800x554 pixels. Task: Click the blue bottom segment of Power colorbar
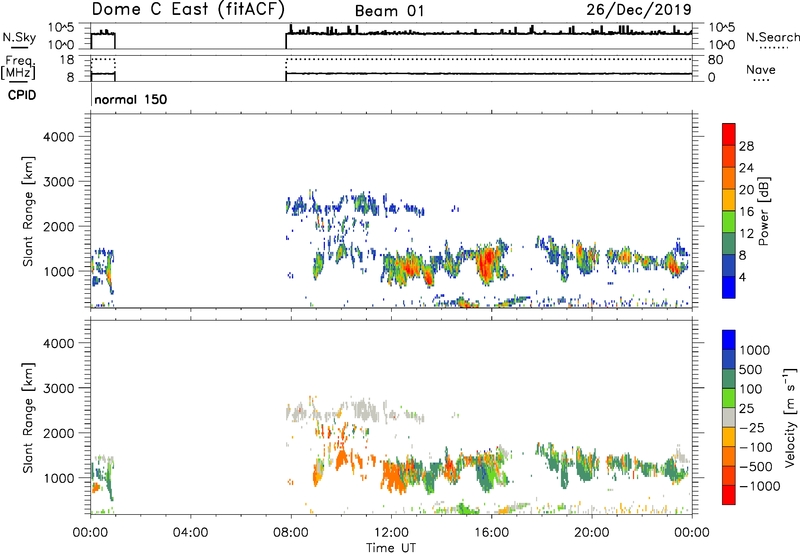tap(729, 287)
